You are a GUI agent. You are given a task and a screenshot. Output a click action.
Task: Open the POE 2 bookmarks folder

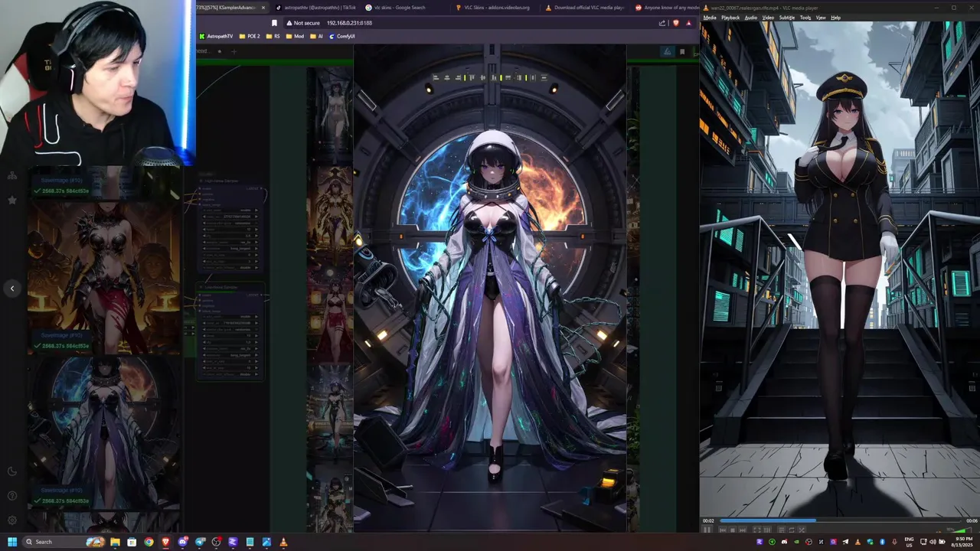pyautogui.click(x=250, y=36)
